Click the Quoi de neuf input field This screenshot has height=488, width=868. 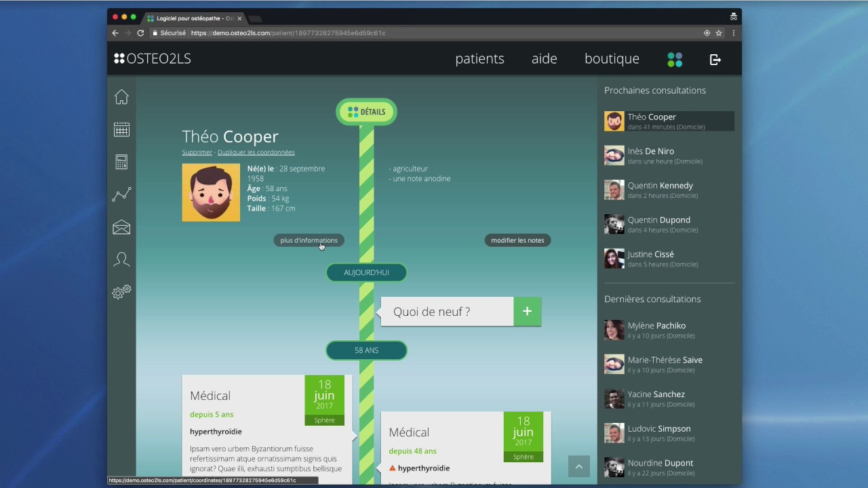[x=448, y=312]
